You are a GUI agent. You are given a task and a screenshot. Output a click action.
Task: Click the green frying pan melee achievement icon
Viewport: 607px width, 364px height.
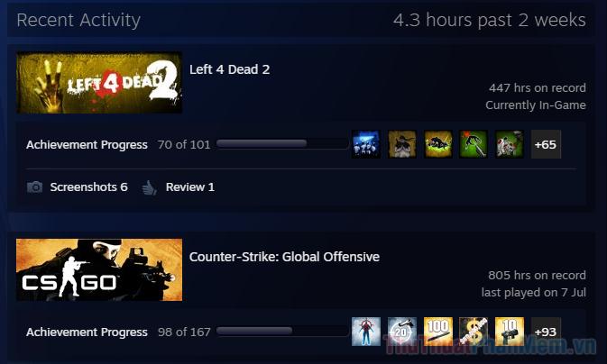pyautogui.click(x=474, y=144)
